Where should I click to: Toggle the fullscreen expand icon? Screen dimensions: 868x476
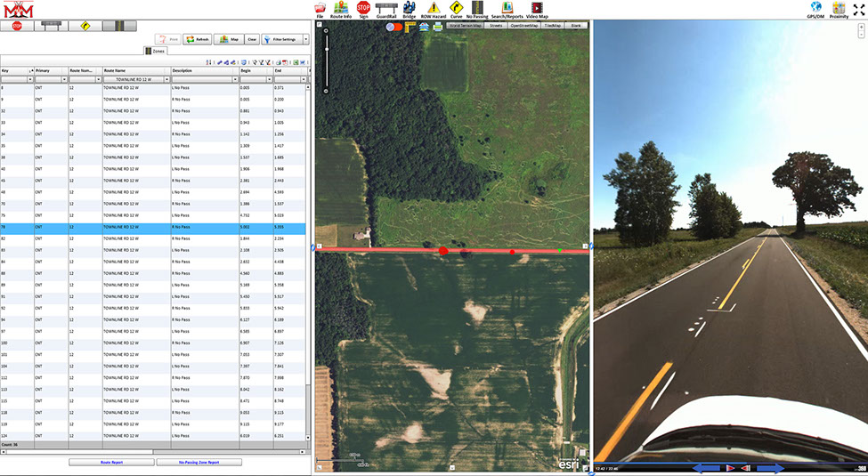[x=858, y=9]
